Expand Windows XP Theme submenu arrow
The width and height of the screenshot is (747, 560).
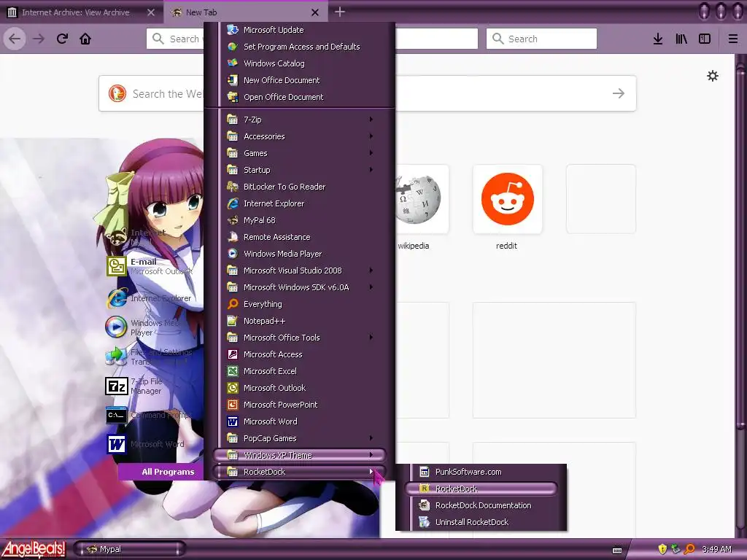pyautogui.click(x=371, y=455)
